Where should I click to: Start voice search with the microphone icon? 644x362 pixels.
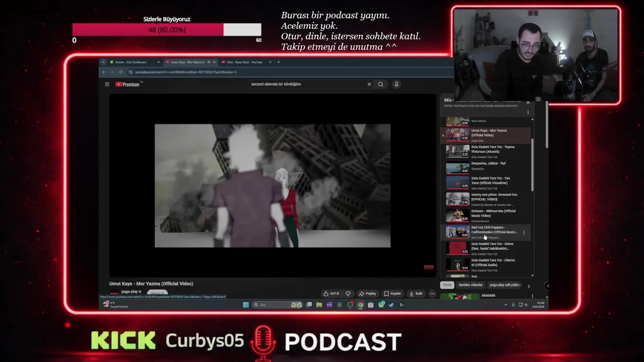pos(396,84)
